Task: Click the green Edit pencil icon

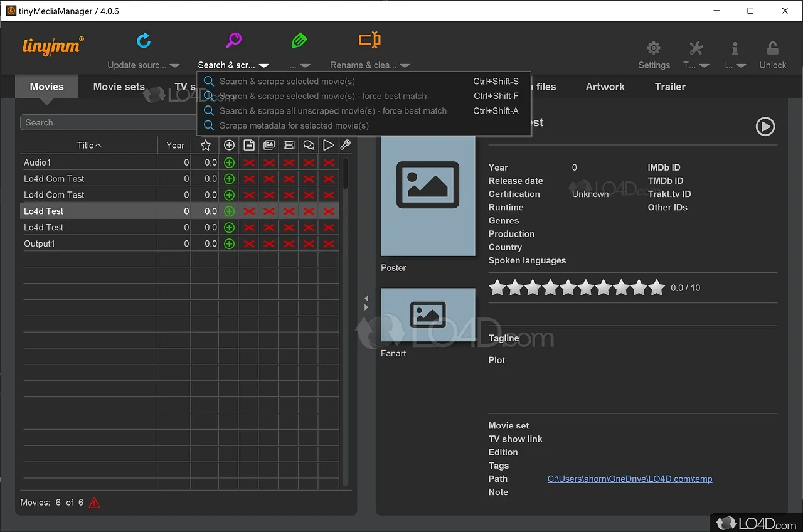Action: coord(299,41)
